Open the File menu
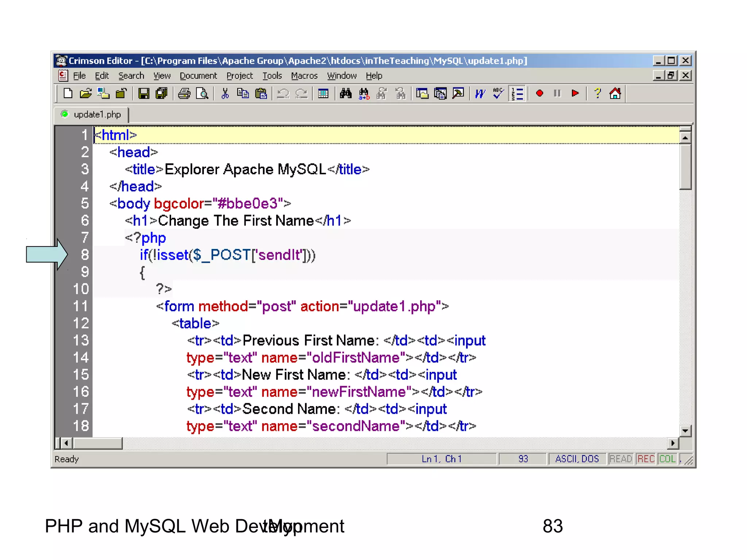This screenshot has height=560, width=747. pos(79,76)
